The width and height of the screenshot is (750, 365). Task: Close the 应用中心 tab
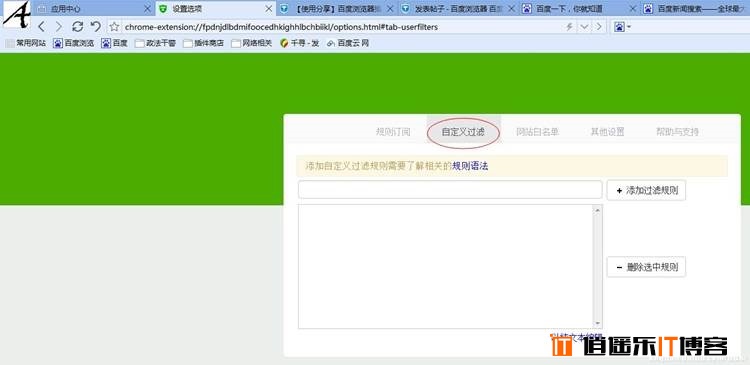point(147,9)
